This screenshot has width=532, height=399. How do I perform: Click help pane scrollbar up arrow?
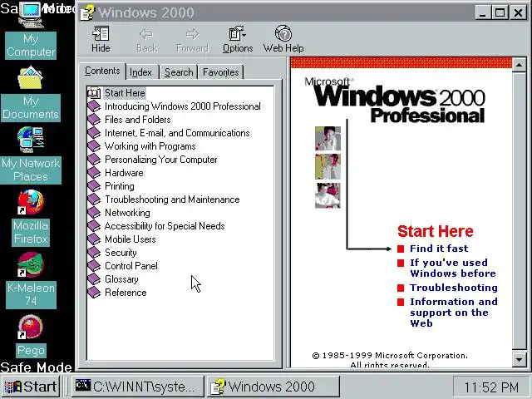[x=520, y=65]
